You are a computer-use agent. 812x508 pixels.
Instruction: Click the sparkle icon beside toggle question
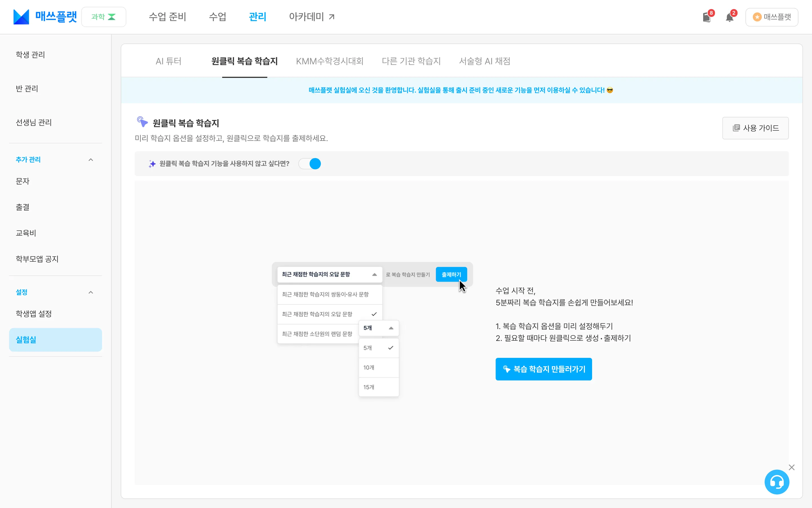click(152, 164)
